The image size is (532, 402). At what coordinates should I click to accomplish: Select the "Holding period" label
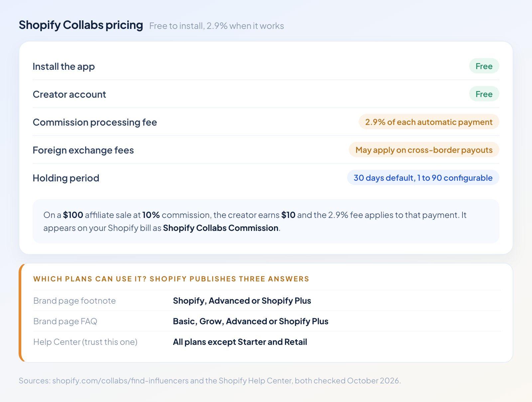[66, 178]
